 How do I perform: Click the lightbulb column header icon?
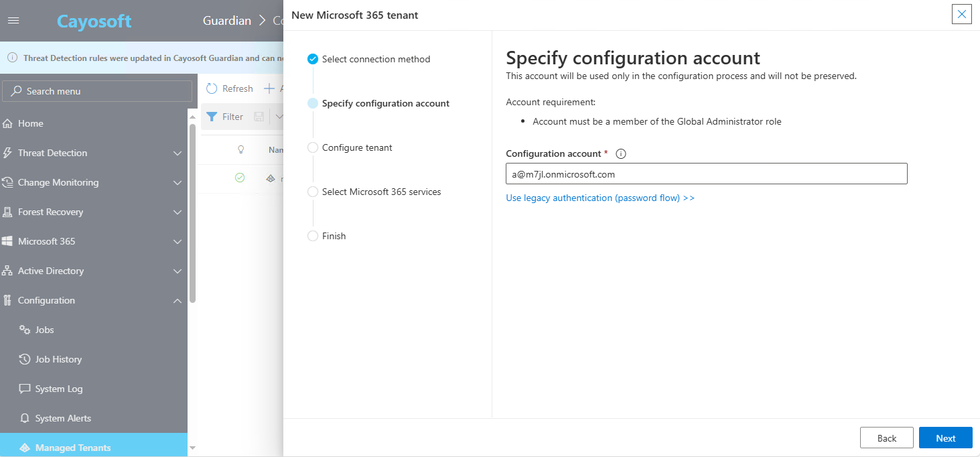tap(241, 149)
